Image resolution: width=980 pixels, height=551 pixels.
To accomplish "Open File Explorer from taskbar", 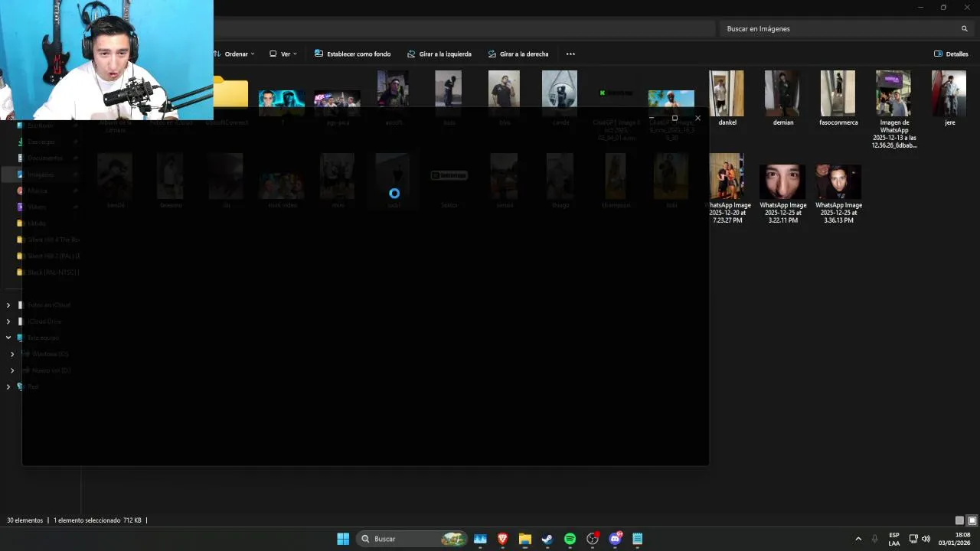I will [x=524, y=539].
